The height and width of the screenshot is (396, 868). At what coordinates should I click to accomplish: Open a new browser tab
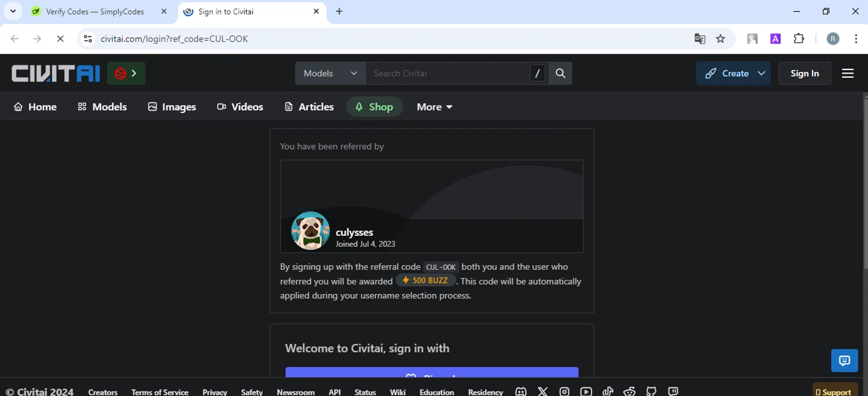(339, 12)
